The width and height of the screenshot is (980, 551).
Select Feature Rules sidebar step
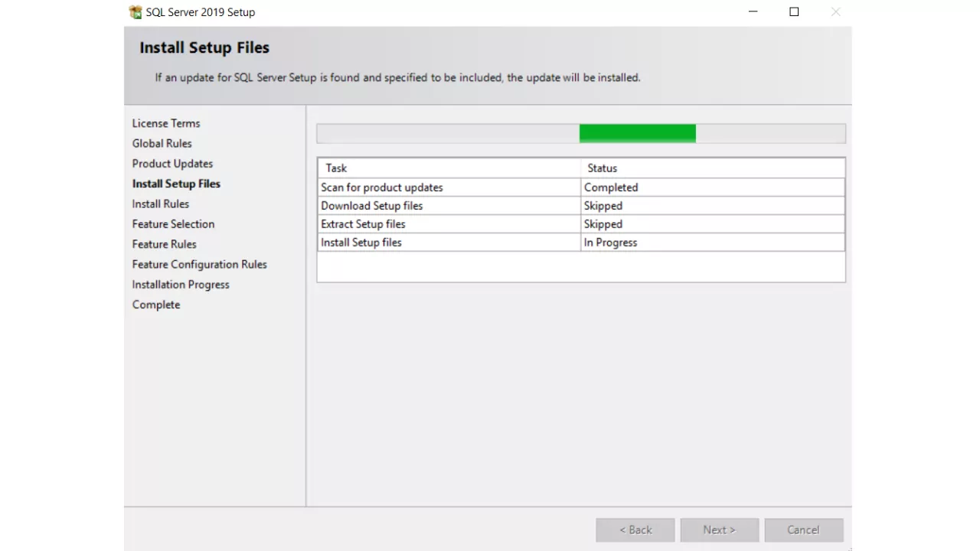[x=164, y=244]
